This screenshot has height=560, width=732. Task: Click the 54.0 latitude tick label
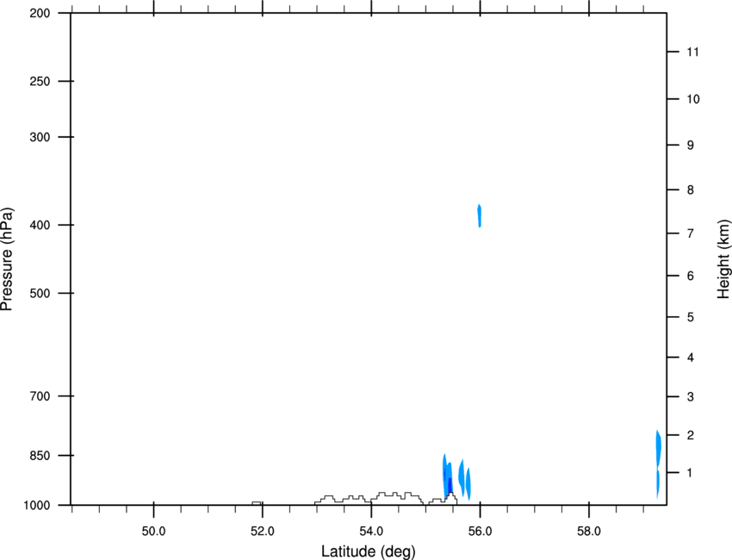(x=371, y=532)
